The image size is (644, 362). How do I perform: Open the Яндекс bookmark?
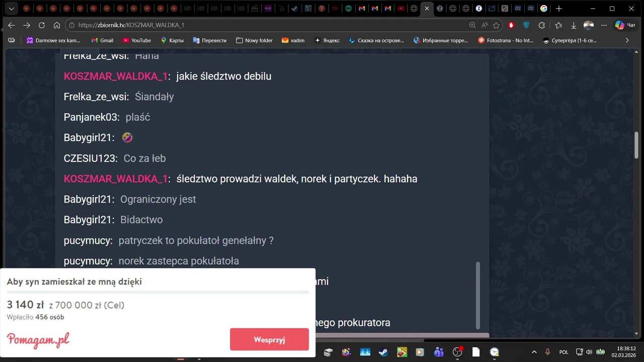pos(327,40)
